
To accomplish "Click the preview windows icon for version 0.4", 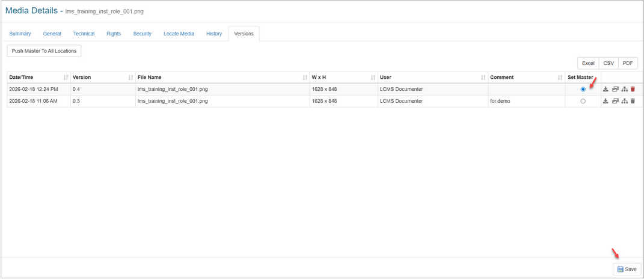I will pos(615,89).
